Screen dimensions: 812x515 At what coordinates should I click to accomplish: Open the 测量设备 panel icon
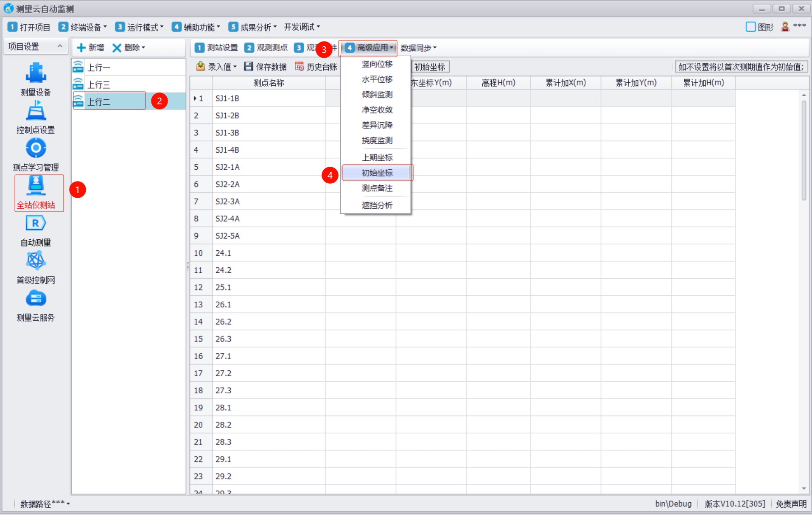tap(36, 73)
